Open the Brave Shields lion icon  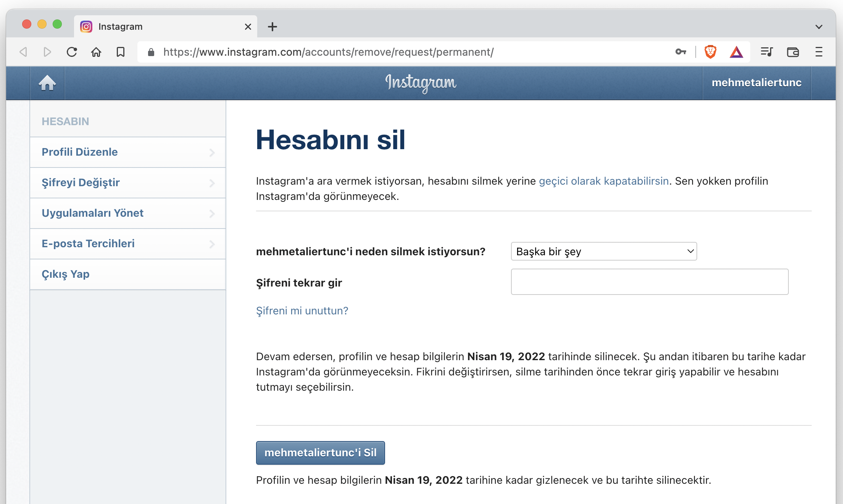click(710, 52)
